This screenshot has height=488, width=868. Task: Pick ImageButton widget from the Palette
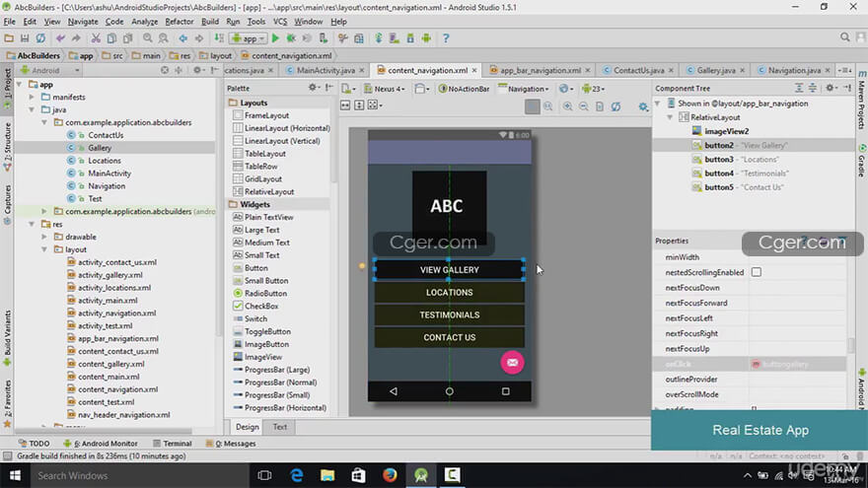[266, 344]
